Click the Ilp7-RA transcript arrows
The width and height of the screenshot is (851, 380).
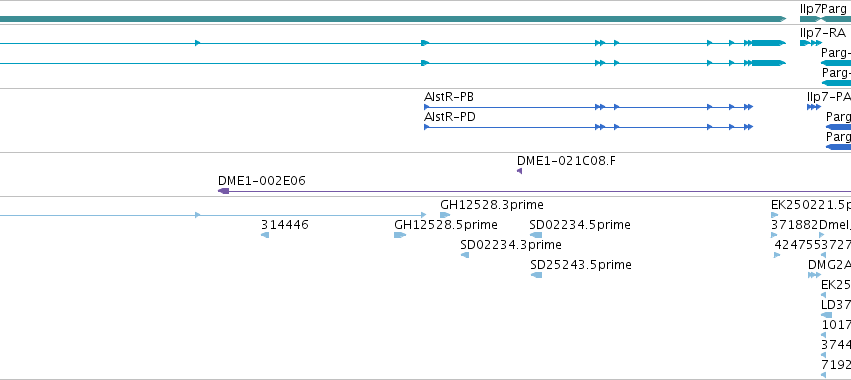[811, 43]
